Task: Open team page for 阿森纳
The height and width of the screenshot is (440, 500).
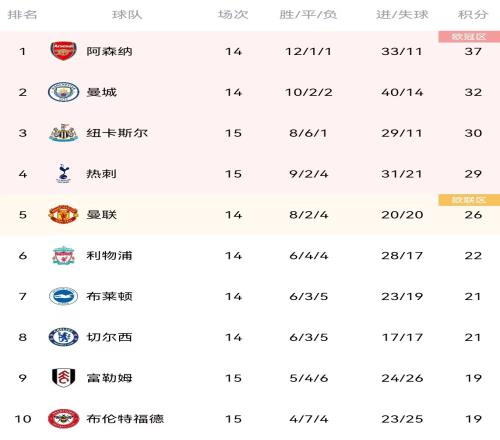Action: click(x=109, y=51)
